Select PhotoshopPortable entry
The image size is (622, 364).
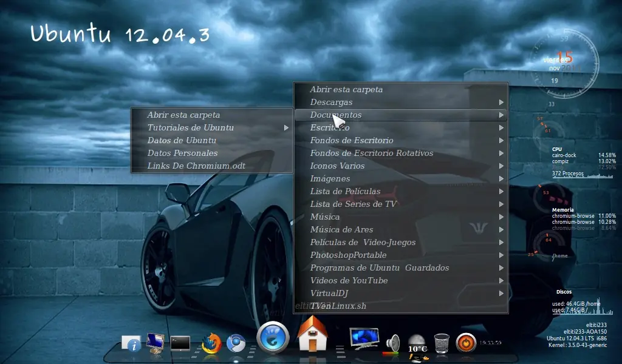click(401, 255)
